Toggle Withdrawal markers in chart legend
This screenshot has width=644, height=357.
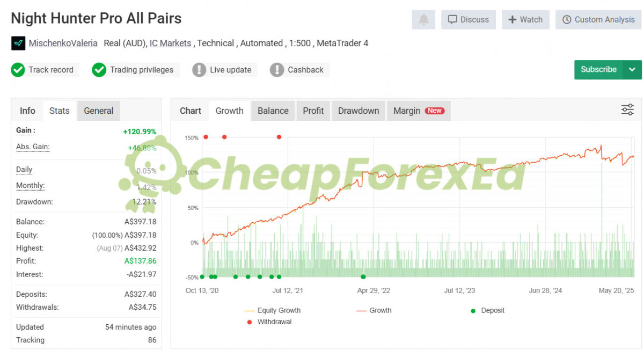click(x=269, y=322)
